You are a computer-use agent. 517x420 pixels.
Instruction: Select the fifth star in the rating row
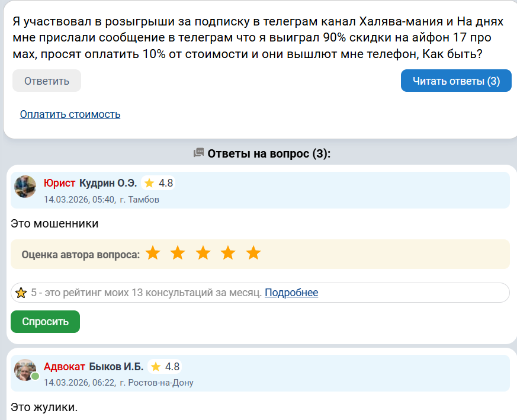(x=253, y=254)
